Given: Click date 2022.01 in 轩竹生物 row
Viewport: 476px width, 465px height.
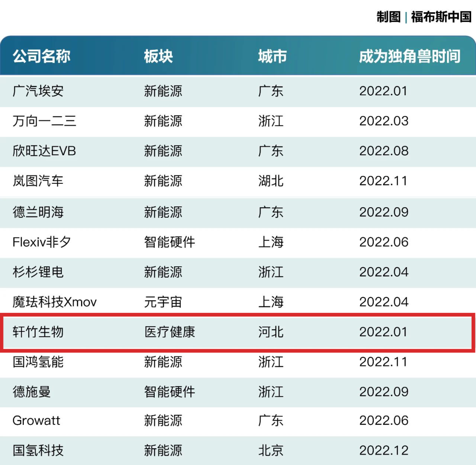Looking at the screenshot, I should [383, 332].
